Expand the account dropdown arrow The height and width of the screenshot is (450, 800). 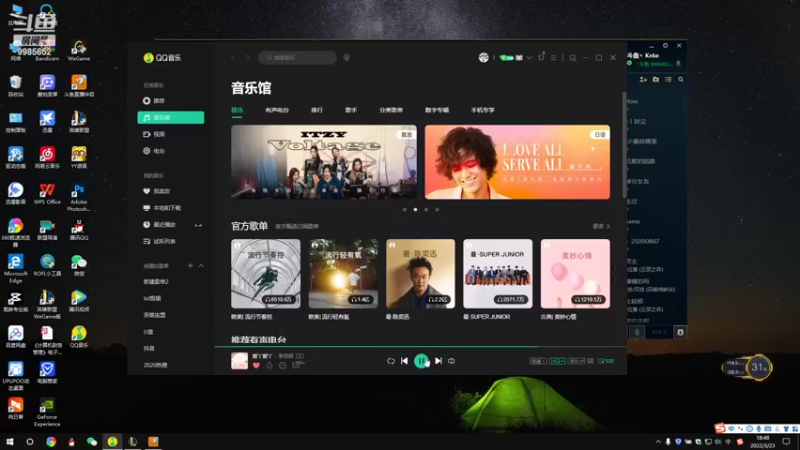click(x=529, y=58)
